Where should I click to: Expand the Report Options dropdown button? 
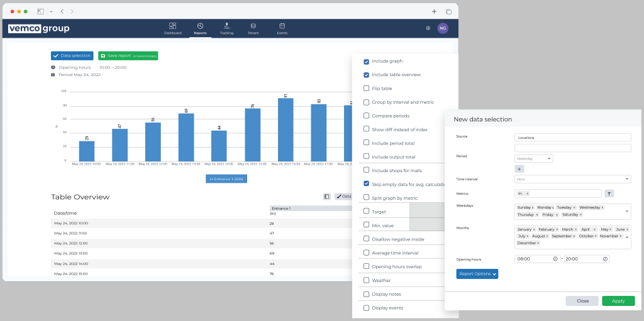coord(477,274)
